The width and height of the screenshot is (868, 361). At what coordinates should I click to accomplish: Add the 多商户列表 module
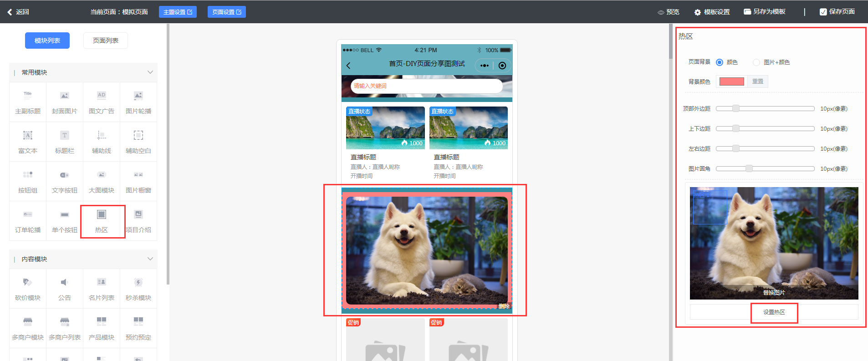click(x=65, y=328)
